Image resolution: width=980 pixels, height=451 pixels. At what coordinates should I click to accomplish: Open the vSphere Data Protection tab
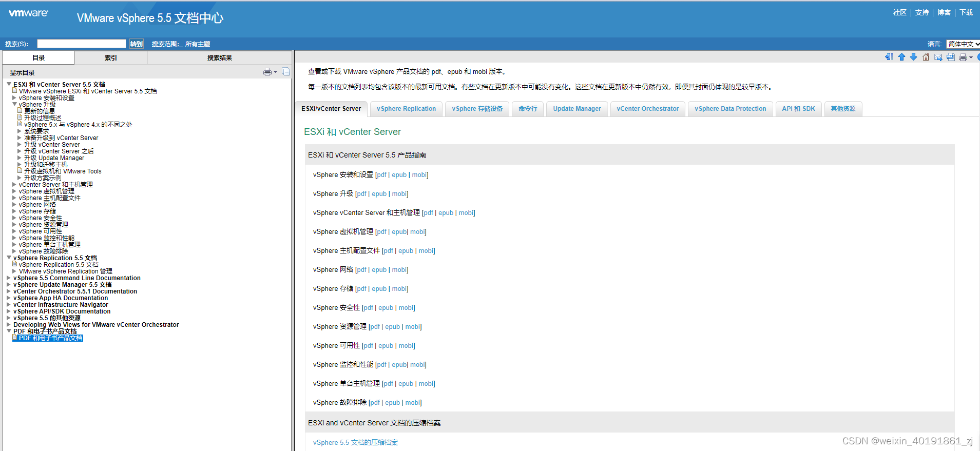(731, 109)
